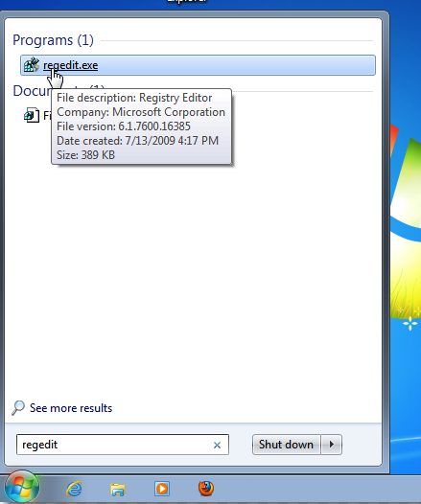Open the document result starting with Fi
421x504 pixels.
47,115
